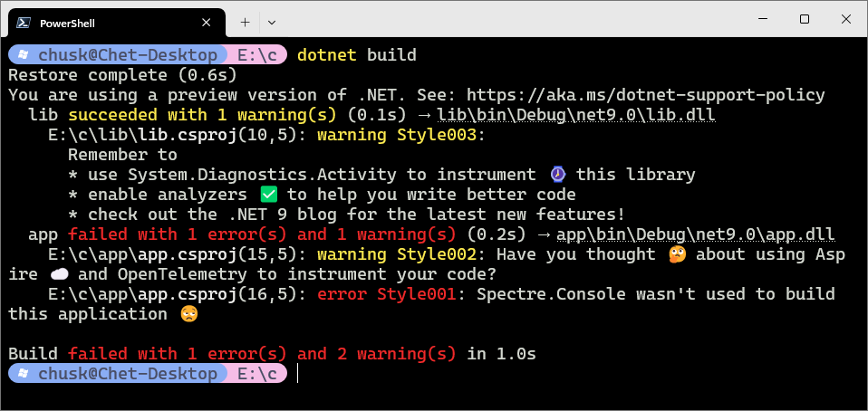Image resolution: width=868 pixels, height=411 pixels.
Task: Close the terminal window
Action: tap(846, 19)
